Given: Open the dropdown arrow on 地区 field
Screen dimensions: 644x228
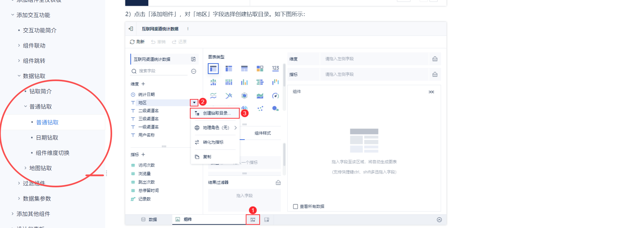Looking at the screenshot, I should [x=194, y=102].
